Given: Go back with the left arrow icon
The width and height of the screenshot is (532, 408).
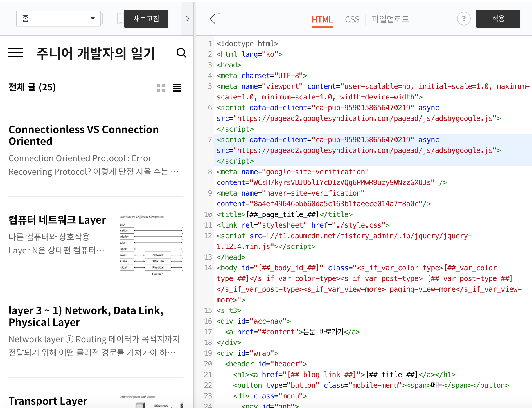Looking at the screenshot, I should pos(215,19).
